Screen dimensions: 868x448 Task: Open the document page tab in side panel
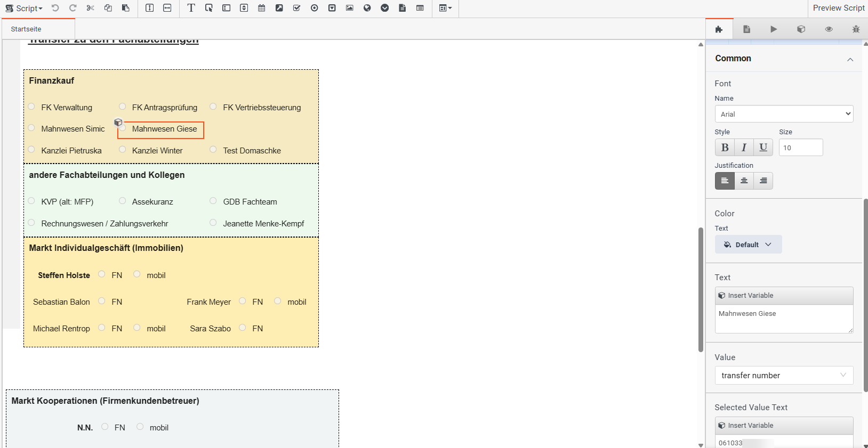point(747,29)
